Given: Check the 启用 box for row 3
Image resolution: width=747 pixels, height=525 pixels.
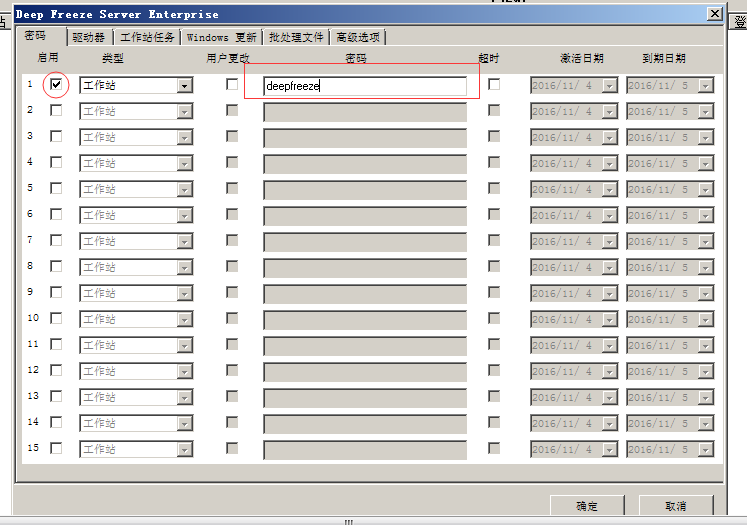Looking at the screenshot, I should click(56, 137).
